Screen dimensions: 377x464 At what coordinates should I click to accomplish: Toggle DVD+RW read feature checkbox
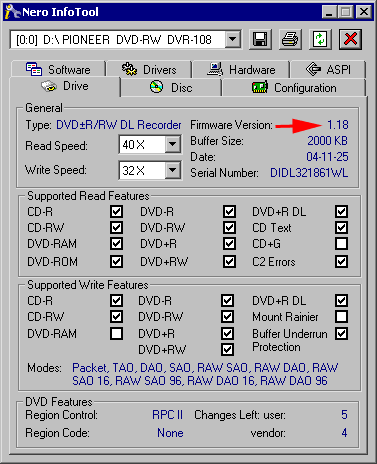coord(229,261)
